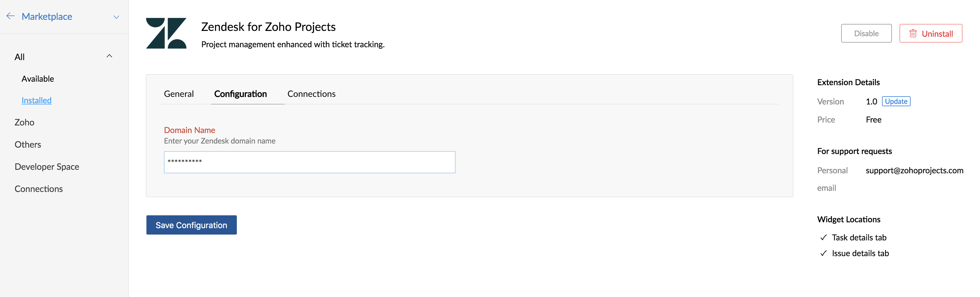Screen dimensions: 980x297
Task: Open the Installed extensions list
Action: tap(36, 100)
